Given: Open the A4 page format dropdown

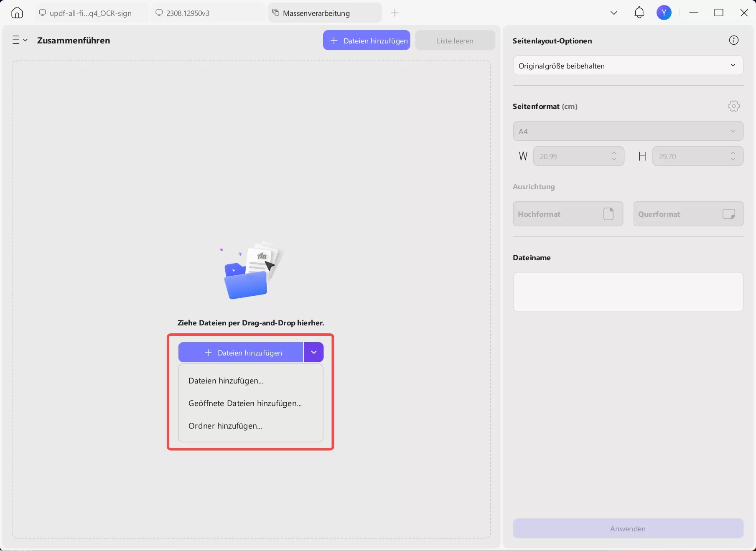Looking at the screenshot, I should 628,131.
